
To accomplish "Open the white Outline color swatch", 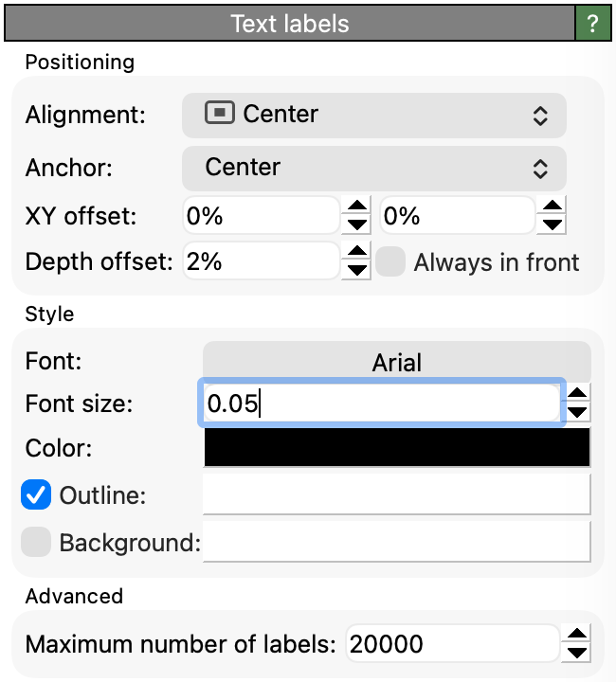I will [x=397, y=494].
